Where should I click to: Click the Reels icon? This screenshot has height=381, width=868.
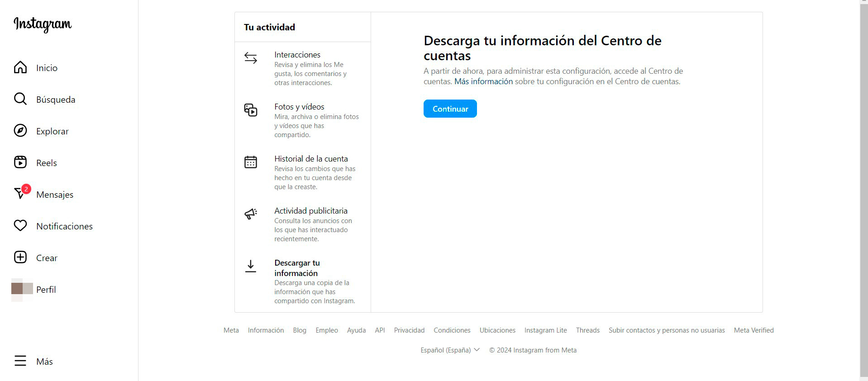(x=20, y=162)
